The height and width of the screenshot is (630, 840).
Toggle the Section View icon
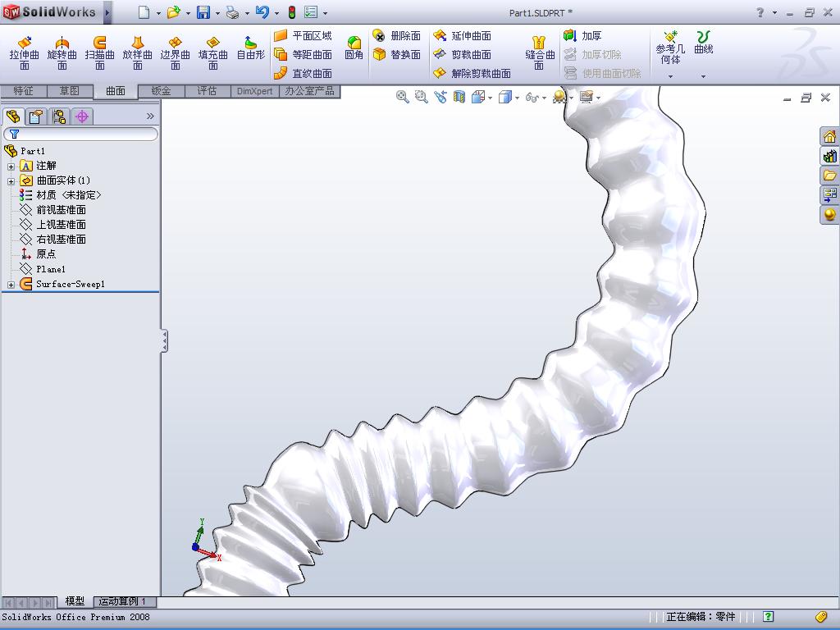coord(459,97)
